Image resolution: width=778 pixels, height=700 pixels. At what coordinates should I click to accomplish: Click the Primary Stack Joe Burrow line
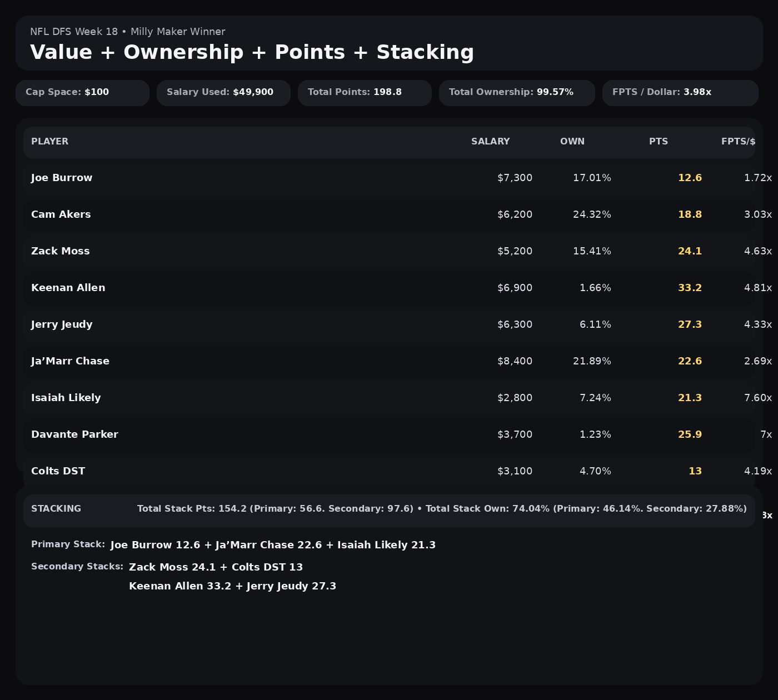click(x=273, y=545)
